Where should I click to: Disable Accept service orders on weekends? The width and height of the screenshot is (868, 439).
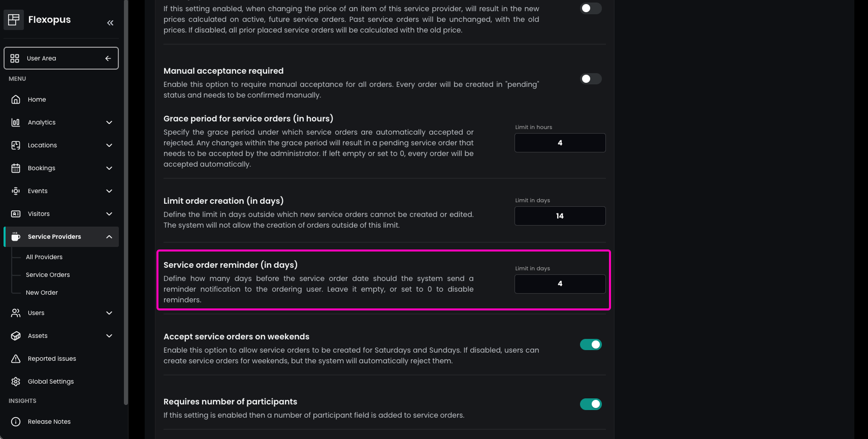[x=591, y=344]
